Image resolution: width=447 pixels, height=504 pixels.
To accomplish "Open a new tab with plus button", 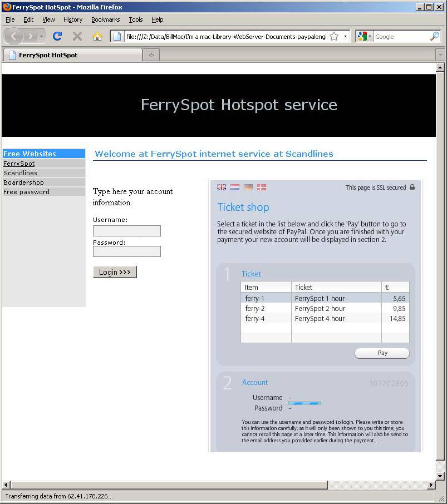I will [151, 55].
